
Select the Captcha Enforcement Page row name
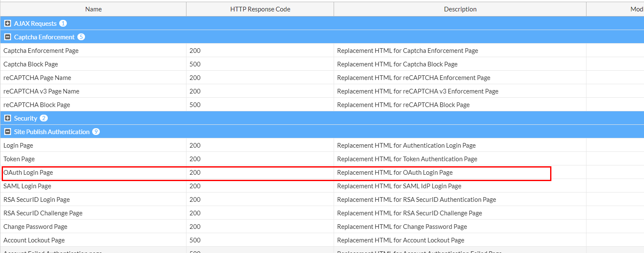coord(41,51)
